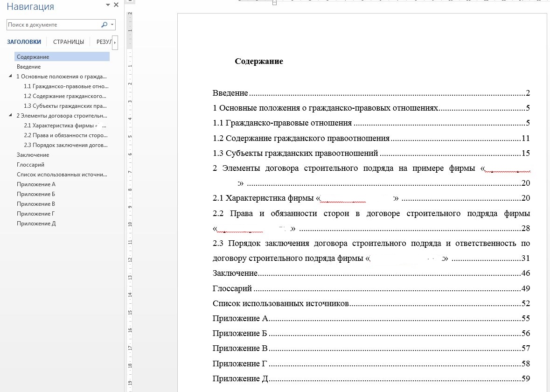This screenshot has height=392, width=550.
Task: Select Приложение Г in the navigation pane
Action: point(36,214)
